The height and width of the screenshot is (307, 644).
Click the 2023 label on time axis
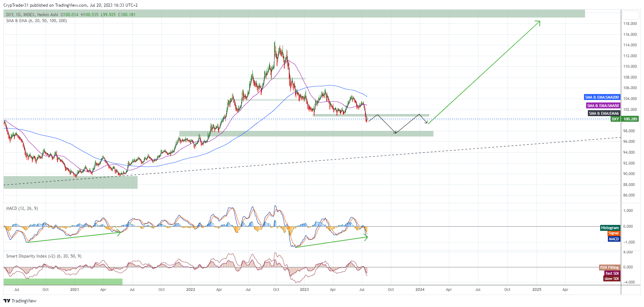[304, 289]
